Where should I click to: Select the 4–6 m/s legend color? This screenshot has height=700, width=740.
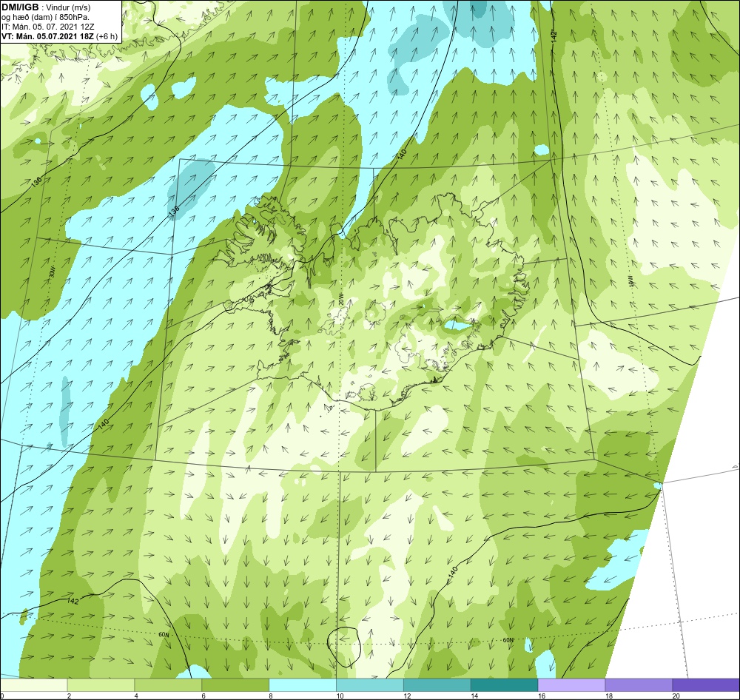pos(168,684)
